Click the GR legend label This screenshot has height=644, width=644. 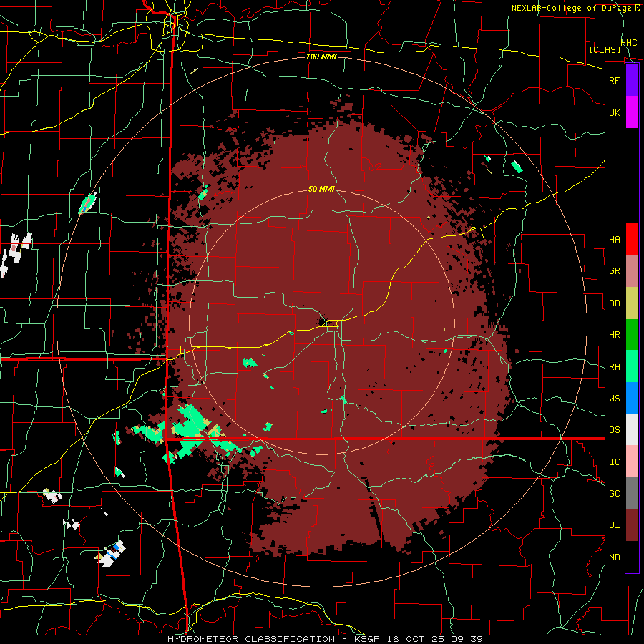click(x=615, y=271)
